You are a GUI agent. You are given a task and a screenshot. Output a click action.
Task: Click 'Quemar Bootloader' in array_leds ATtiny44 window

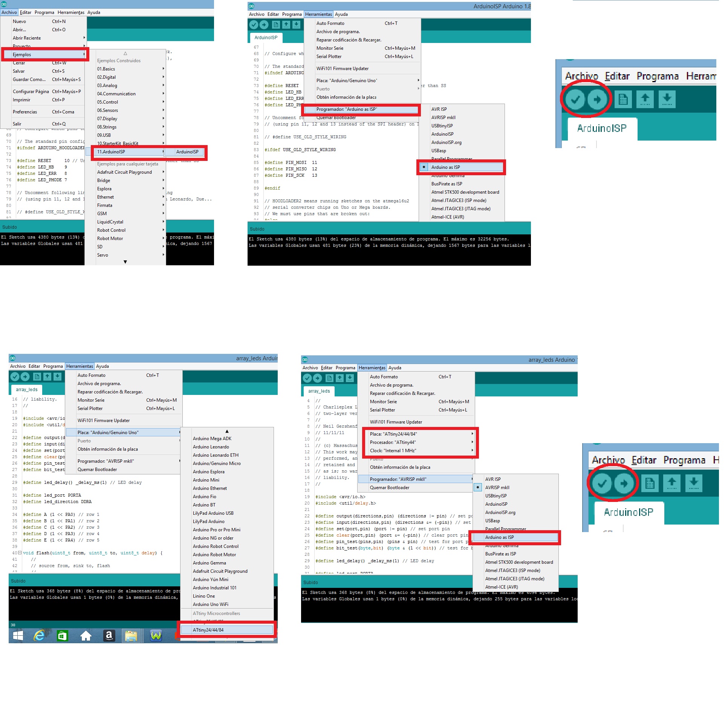(x=389, y=488)
